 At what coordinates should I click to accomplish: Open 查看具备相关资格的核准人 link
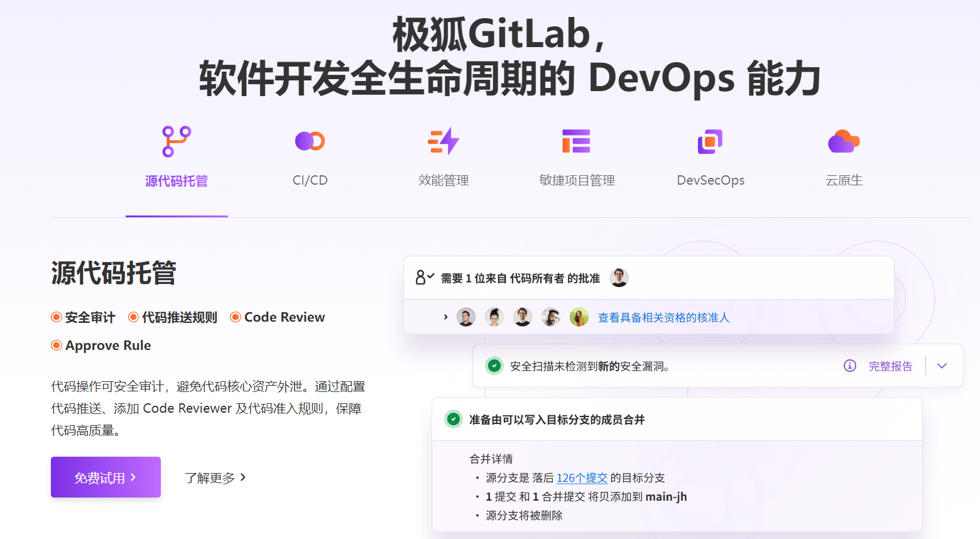click(663, 318)
